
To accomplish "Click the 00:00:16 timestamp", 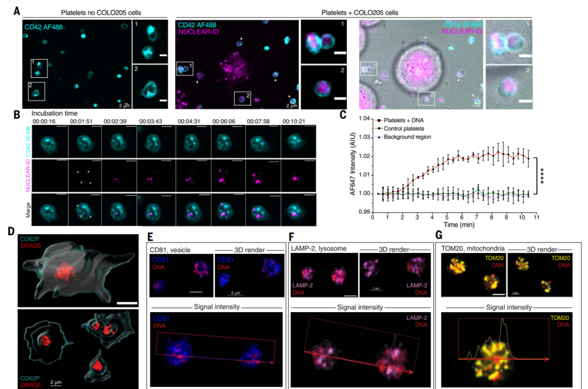I will 44,121.
